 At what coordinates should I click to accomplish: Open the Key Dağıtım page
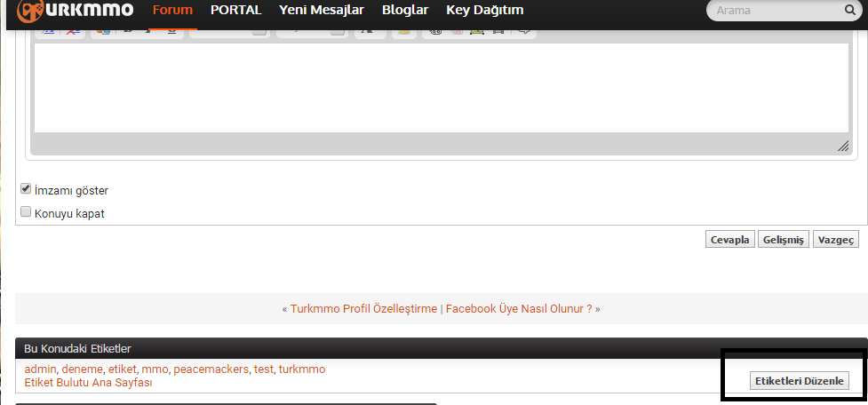(485, 10)
